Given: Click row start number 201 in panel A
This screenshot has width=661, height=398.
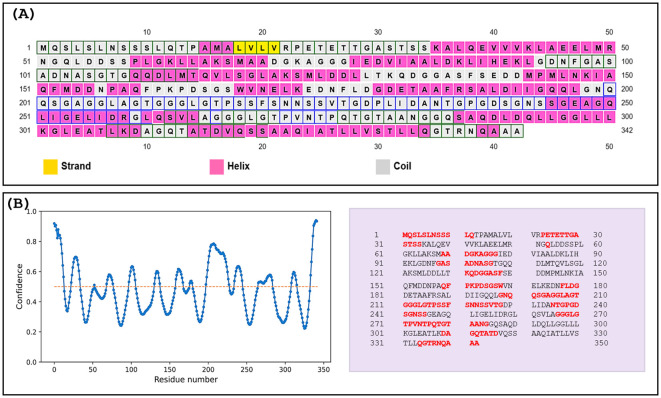Looking at the screenshot, I should click(25, 103).
